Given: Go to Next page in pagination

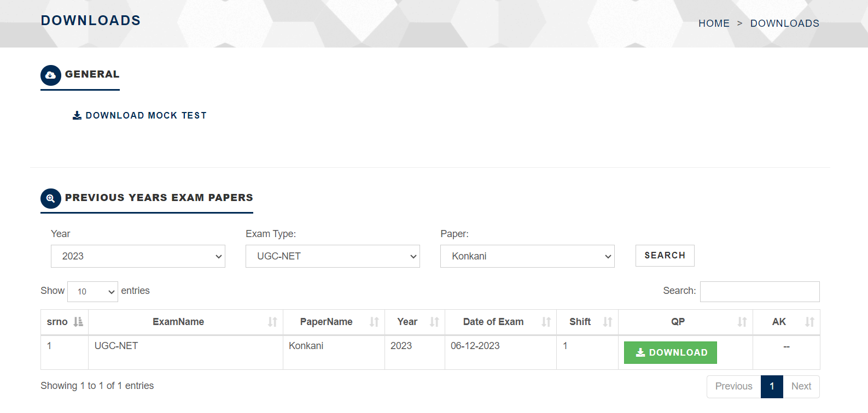Looking at the screenshot, I should tap(801, 386).
